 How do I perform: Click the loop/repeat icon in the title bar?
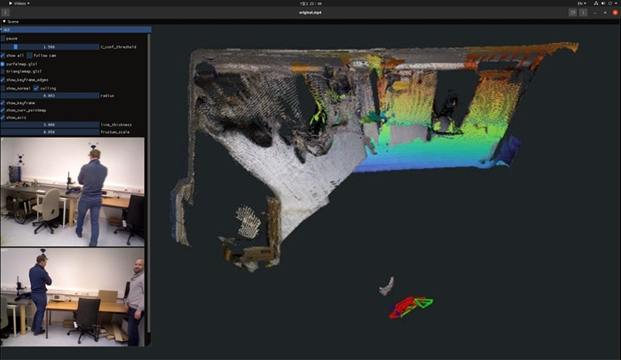pos(573,13)
